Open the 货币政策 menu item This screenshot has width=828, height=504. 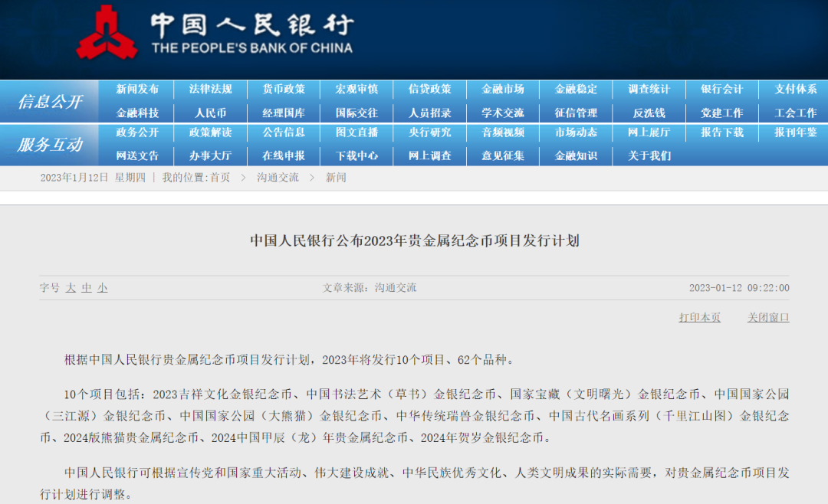tap(284, 89)
